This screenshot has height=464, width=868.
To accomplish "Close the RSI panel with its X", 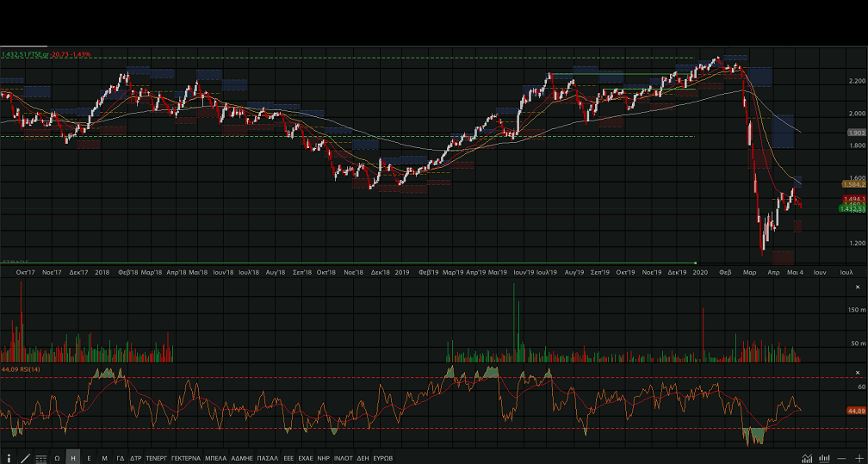I will [858, 372].
